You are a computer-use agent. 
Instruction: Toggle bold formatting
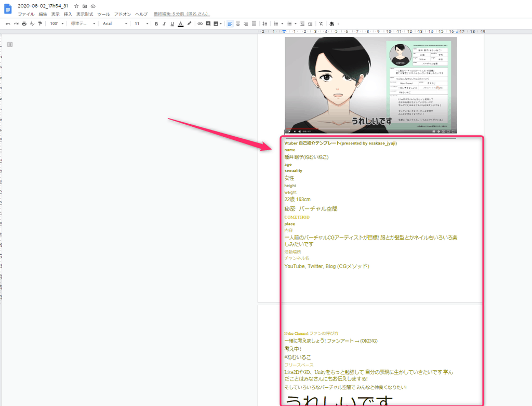[x=156, y=24]
